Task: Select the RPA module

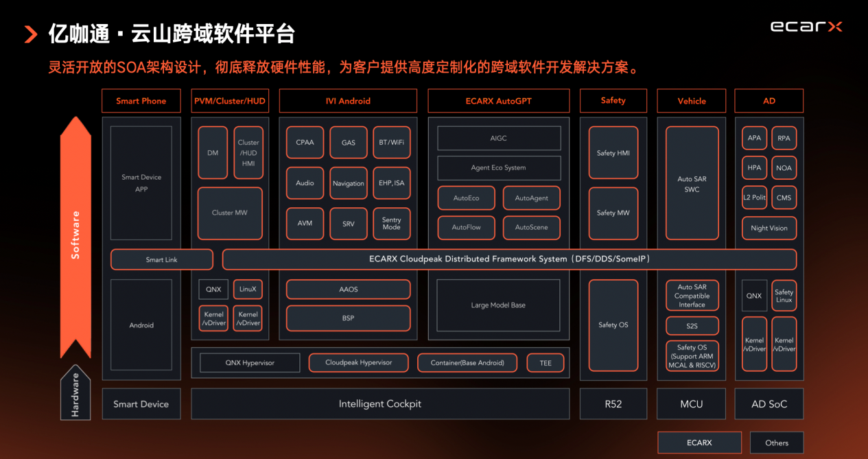Action: tap(784, 139)
